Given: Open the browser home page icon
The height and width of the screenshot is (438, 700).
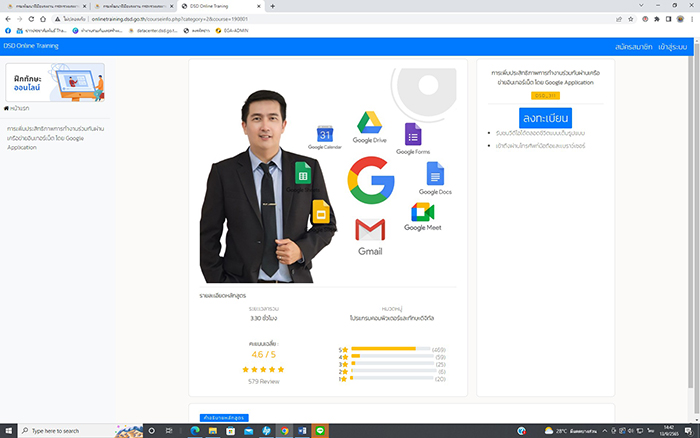Looking at the screenshot, I should point(43,19).
